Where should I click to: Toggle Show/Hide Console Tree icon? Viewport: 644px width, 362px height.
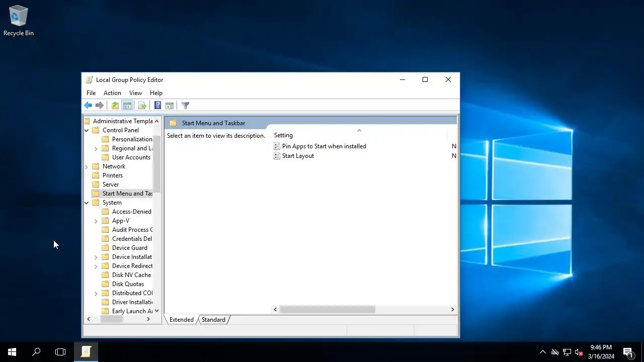(127, 106)
